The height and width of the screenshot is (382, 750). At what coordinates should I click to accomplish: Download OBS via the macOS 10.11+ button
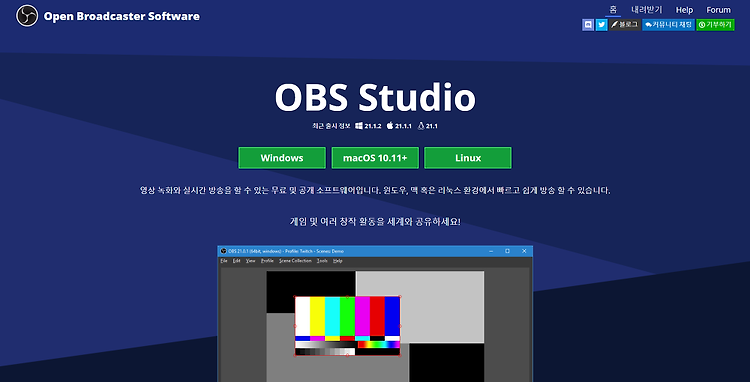pos(375,158)
